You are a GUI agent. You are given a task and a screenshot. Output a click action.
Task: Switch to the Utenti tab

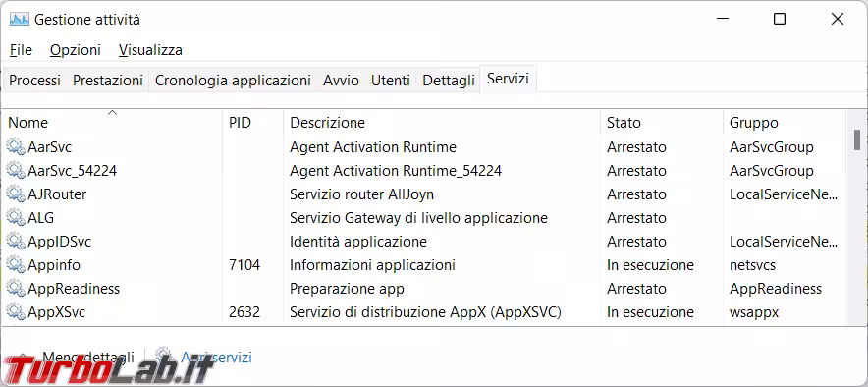coord(391,81)
